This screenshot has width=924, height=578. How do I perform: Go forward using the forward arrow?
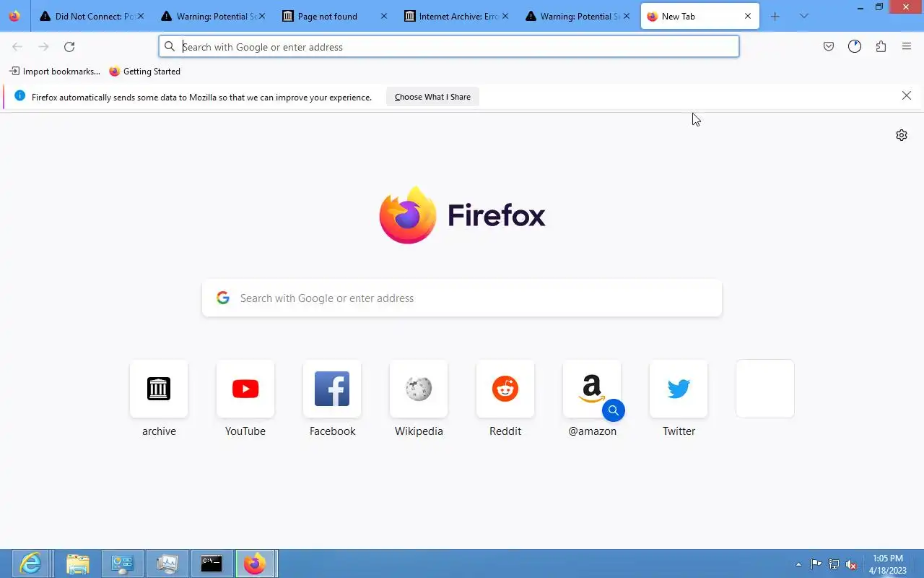coord(43,47)
